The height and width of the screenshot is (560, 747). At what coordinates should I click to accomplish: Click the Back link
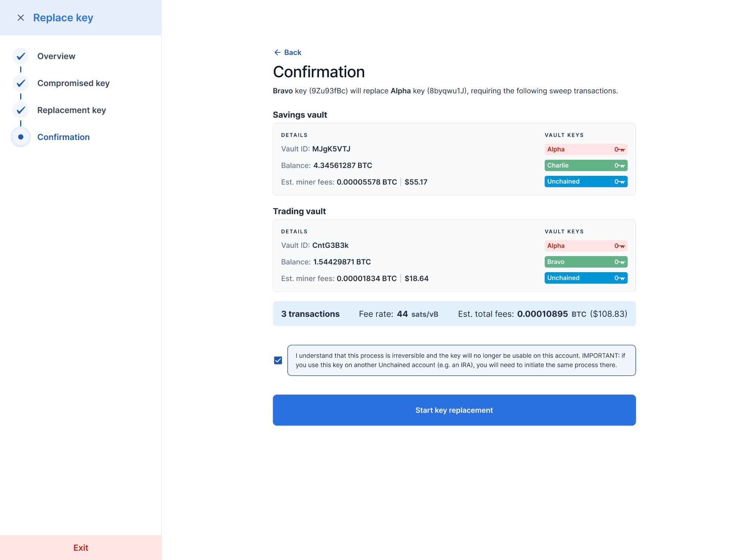(292, 52)
